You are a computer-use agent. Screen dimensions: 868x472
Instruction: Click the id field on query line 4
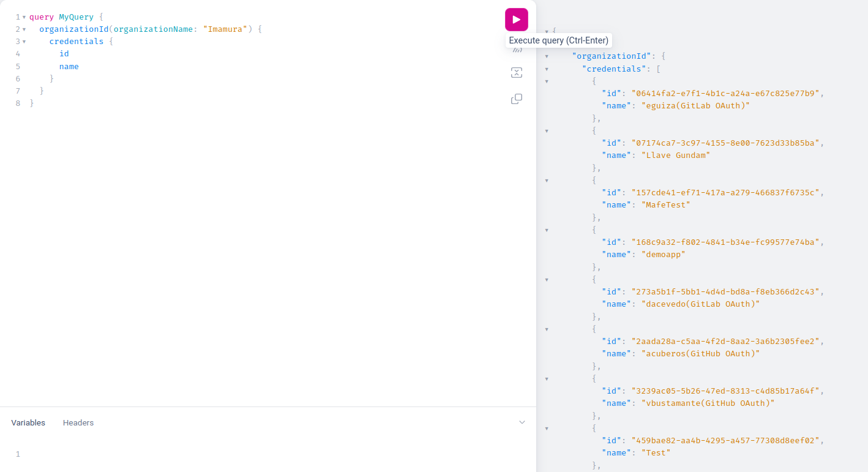[x=64, y=53]
